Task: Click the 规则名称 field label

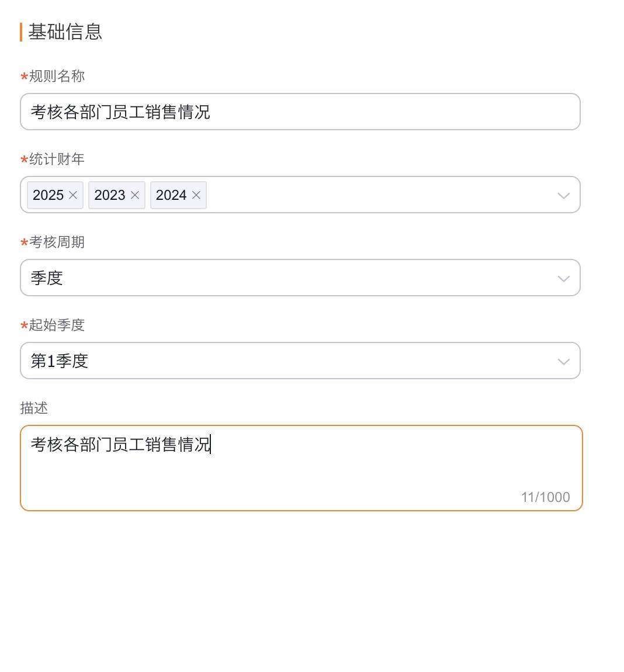Action: (x=57, y=76)
